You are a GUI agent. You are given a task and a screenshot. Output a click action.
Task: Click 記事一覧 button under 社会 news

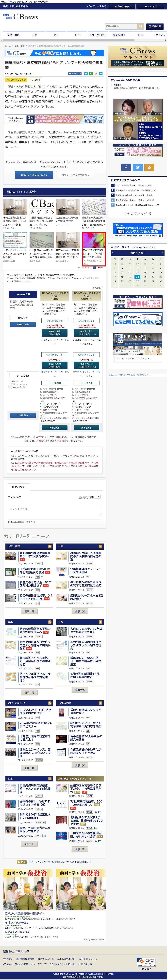tap(80, 690)
